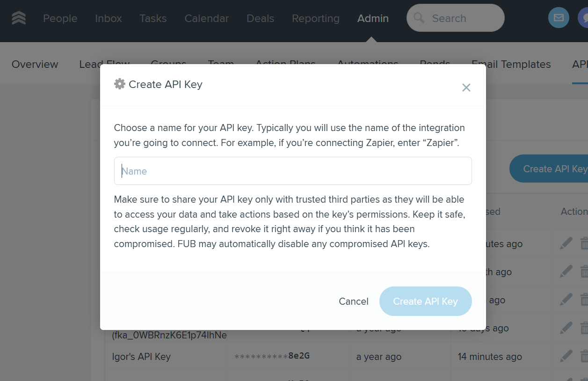Click the pencil icon on first table row
This screenshot has width=588, height=381.
pos(566,244)
